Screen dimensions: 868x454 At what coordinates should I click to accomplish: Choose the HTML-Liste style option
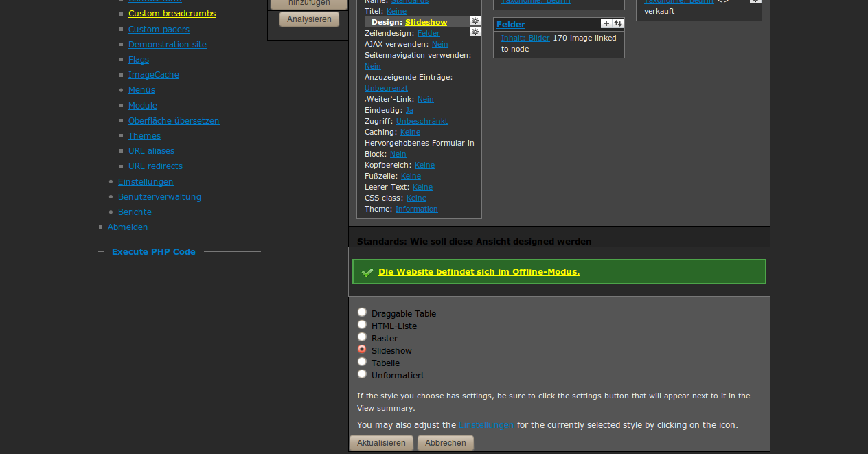[x=362, y=325]
